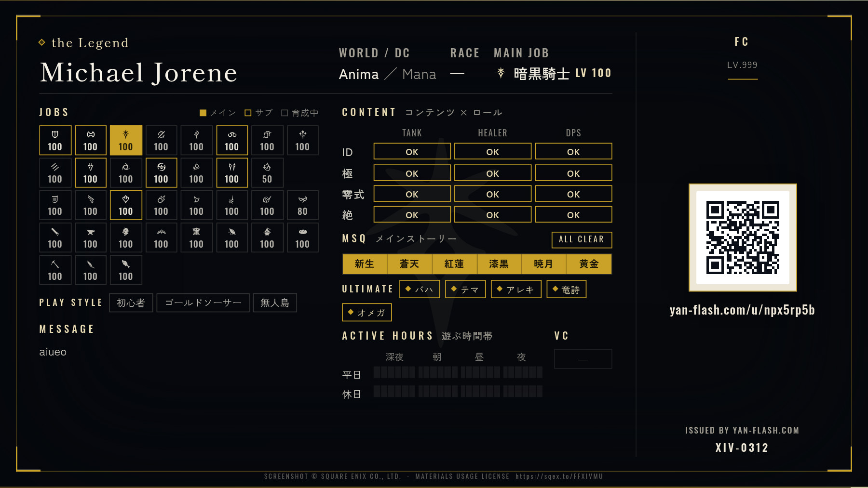Toggle the DPS OK cell for 絶
Image resolution: width=868 pixels, height=488 pixels.
(573, 214)
